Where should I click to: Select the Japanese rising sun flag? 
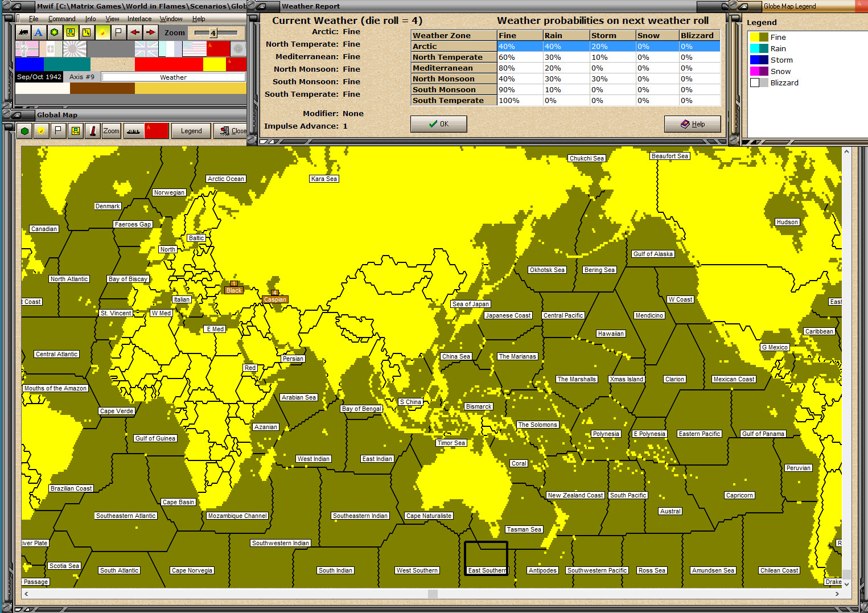pyautogui.click(x=75, y=49)
